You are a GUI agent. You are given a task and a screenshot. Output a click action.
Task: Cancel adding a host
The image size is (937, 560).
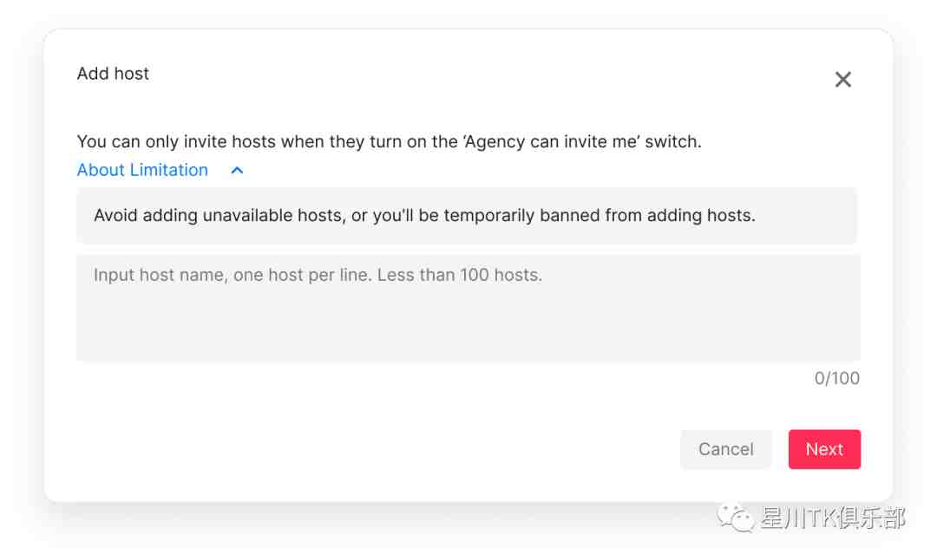click(x=726, y=449)
